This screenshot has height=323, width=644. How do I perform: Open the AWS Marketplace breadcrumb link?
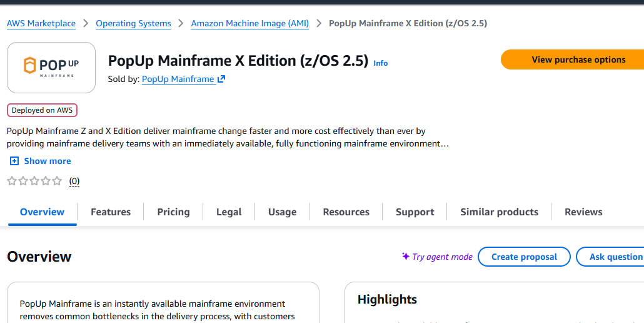tap(41, 23)
